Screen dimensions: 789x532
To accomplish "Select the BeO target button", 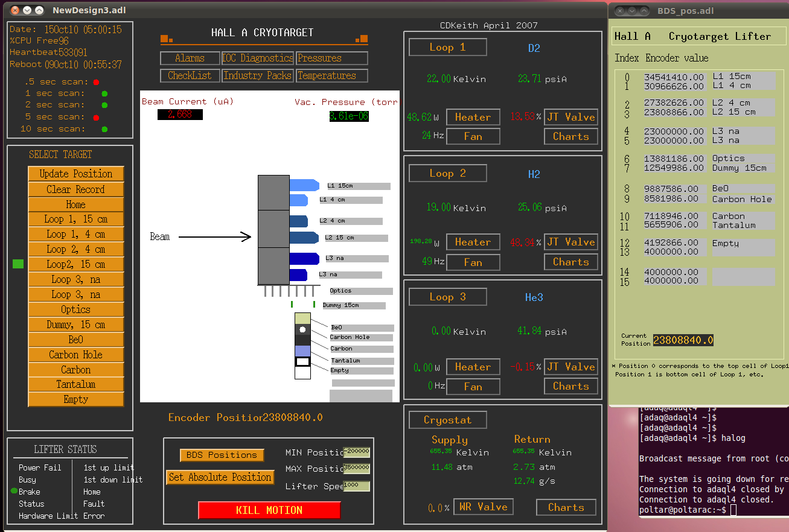I will coord(76,340).
